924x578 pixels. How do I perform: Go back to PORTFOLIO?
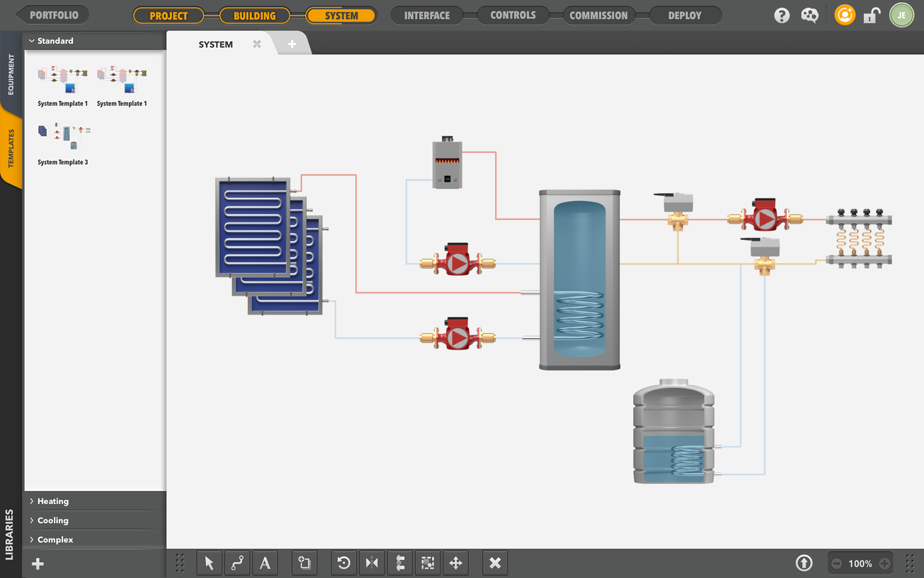pos(53,15)
